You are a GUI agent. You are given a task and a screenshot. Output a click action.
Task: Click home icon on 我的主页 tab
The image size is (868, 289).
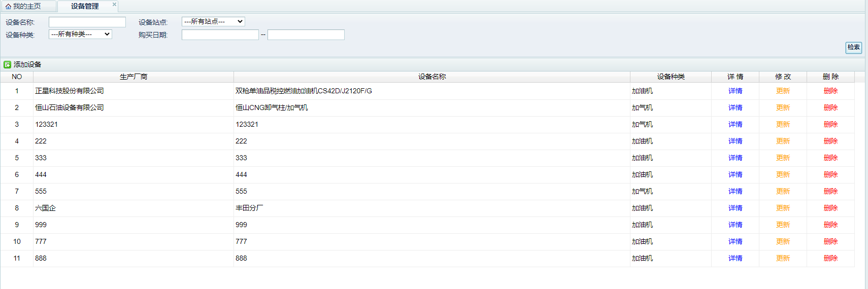[x=8, y=7]
